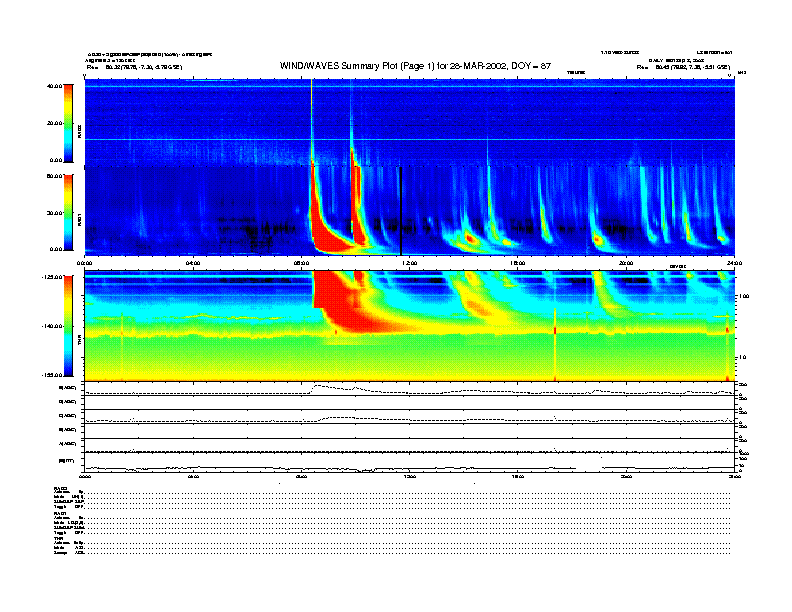Click the TNR vertical axis label

click(79, 342)
